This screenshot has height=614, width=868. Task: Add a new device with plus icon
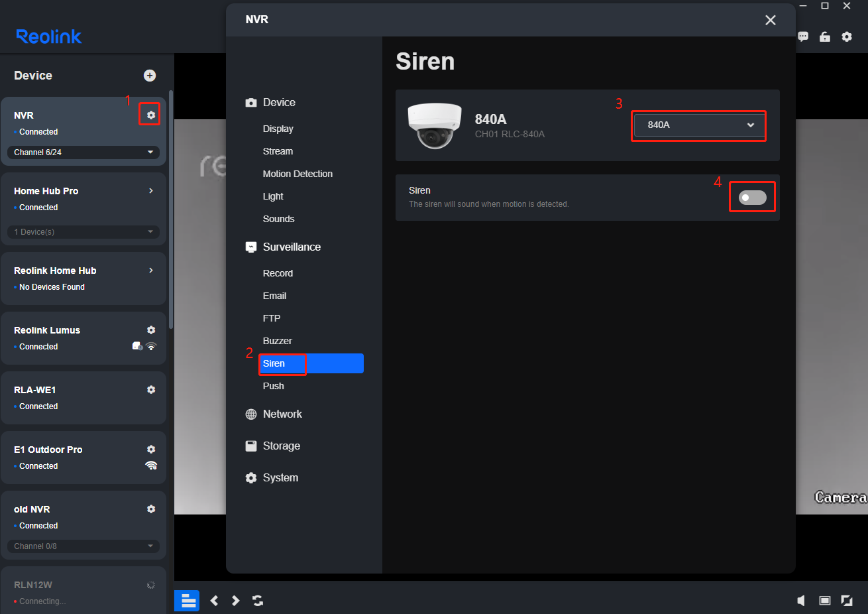pos(150,76)
